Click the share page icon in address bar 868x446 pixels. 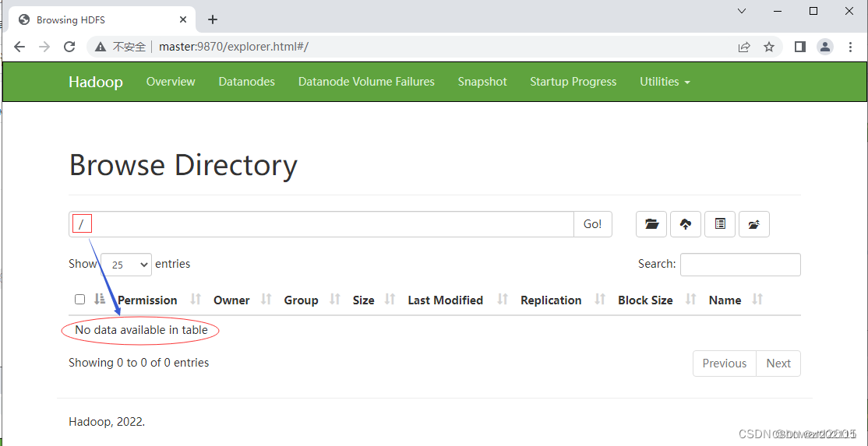pyautogui.click(x=744, y=47)
